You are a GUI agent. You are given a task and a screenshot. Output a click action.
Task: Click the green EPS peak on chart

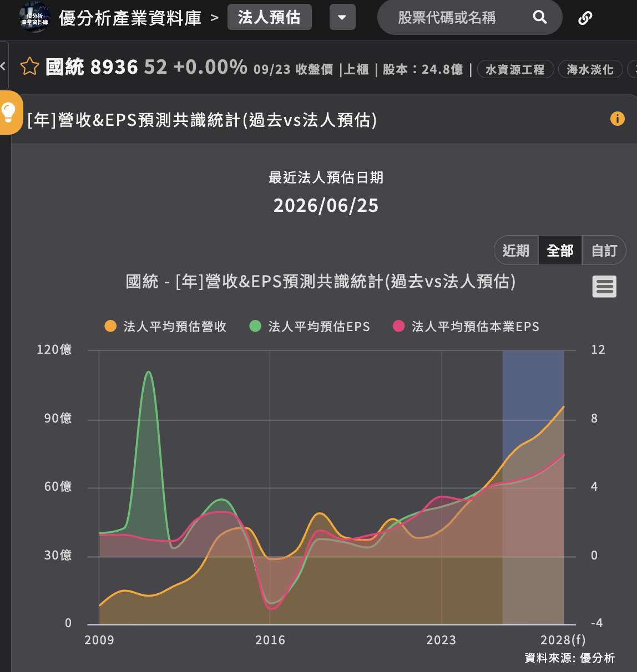tap(148, 373)
